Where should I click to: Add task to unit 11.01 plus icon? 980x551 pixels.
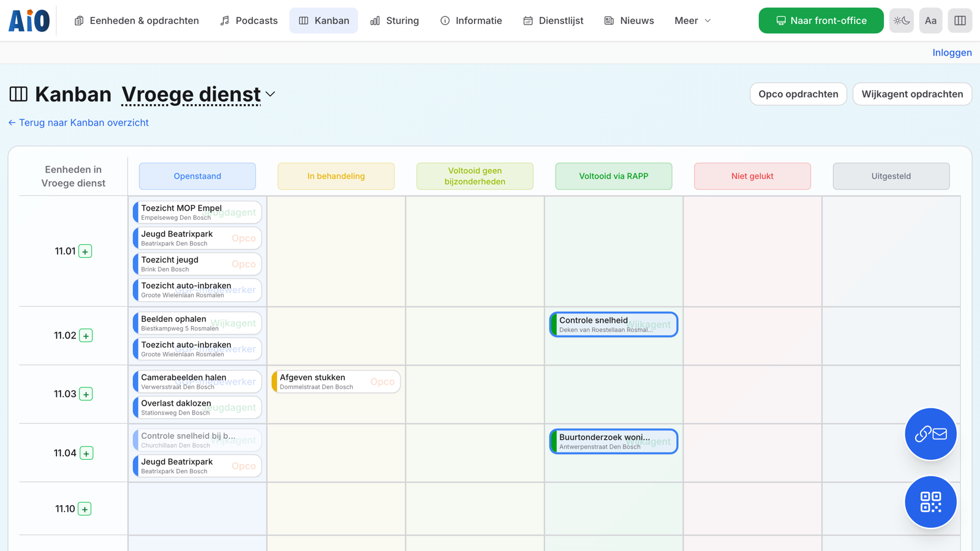click(x=85, y=252)
